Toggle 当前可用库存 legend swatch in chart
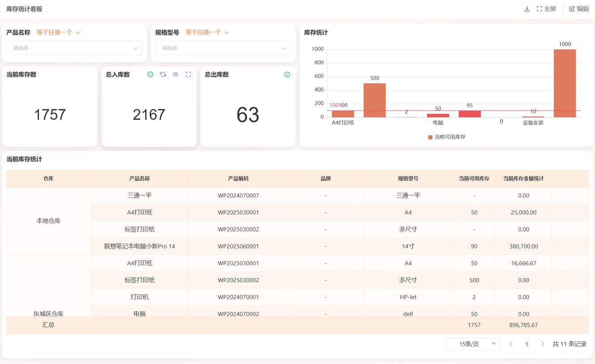This screenshot has width=595, height=364. [x=430, y=137]
